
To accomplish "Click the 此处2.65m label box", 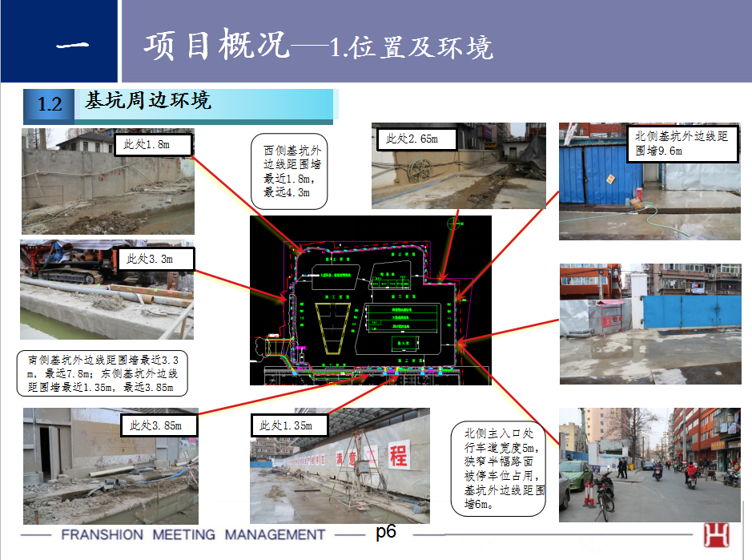I will pyautogui.click(x=416, y=139).
